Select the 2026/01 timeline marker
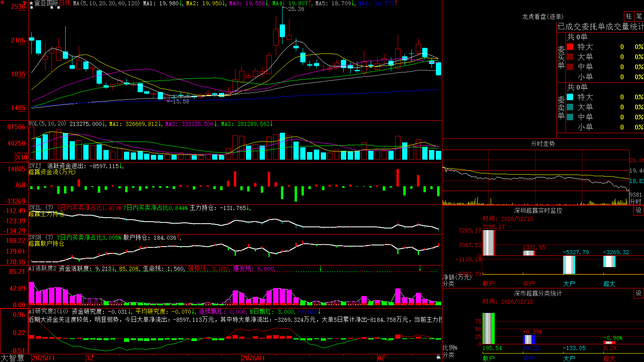 coord(253,358)
